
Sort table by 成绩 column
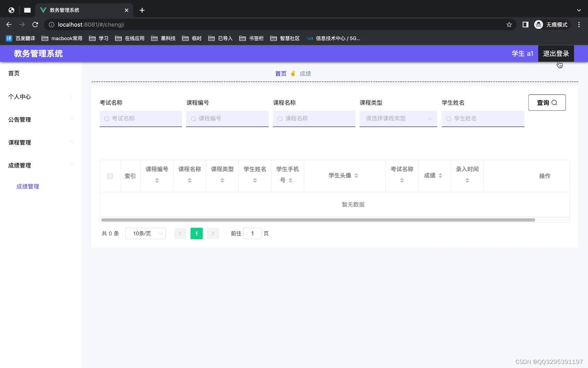[x=440, y=176]
